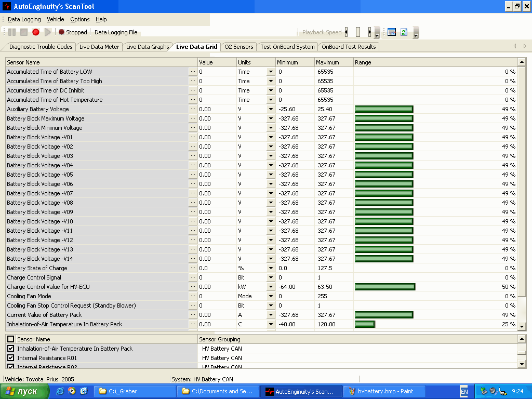This screenshot has width=532, height=399.
Task: Open units dropdown for Current Value of Battery Pack
Action: 271,315
